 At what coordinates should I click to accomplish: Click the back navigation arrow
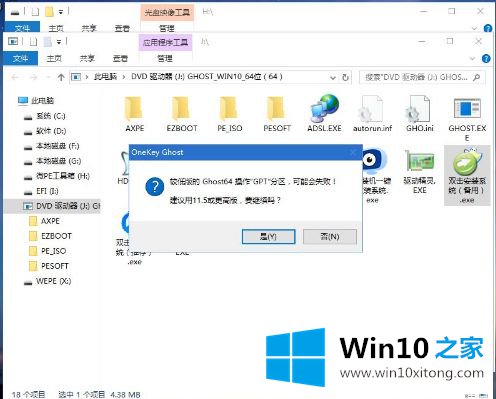15,77
